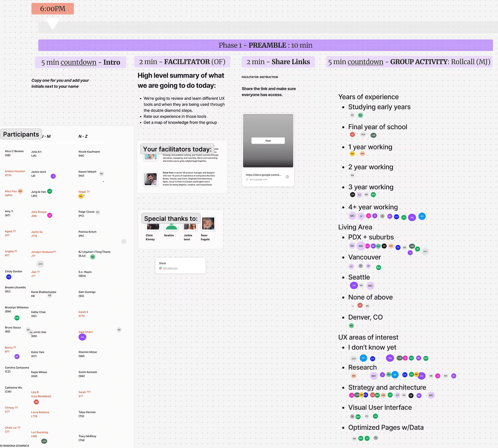Click the KB avatar under Research

[x=431, y=376]
